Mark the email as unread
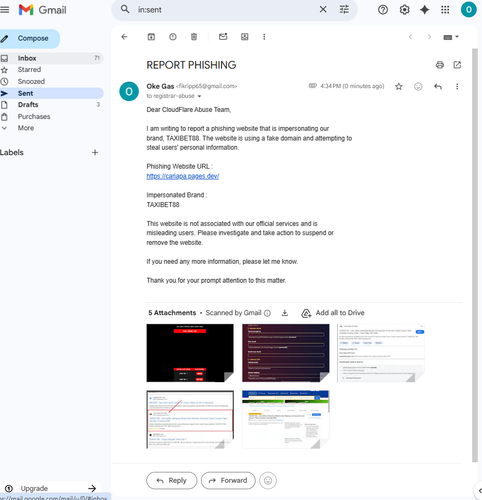This screenshot has height=500, width=482. [223, 37]
